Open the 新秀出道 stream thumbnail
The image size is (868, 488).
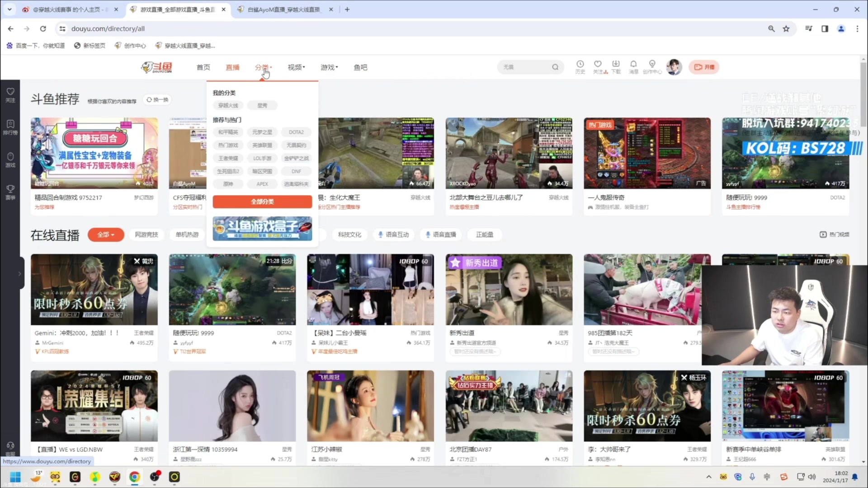[x=509, y=289]
